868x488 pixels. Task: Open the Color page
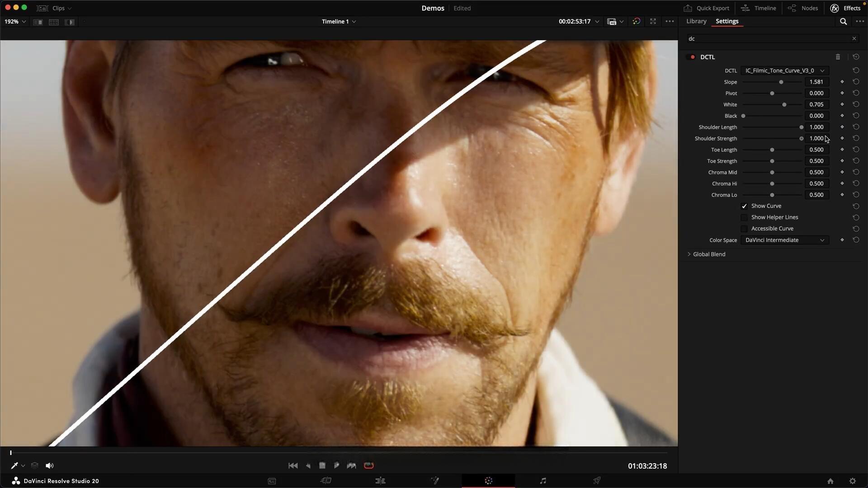click(x=488, y=481)
